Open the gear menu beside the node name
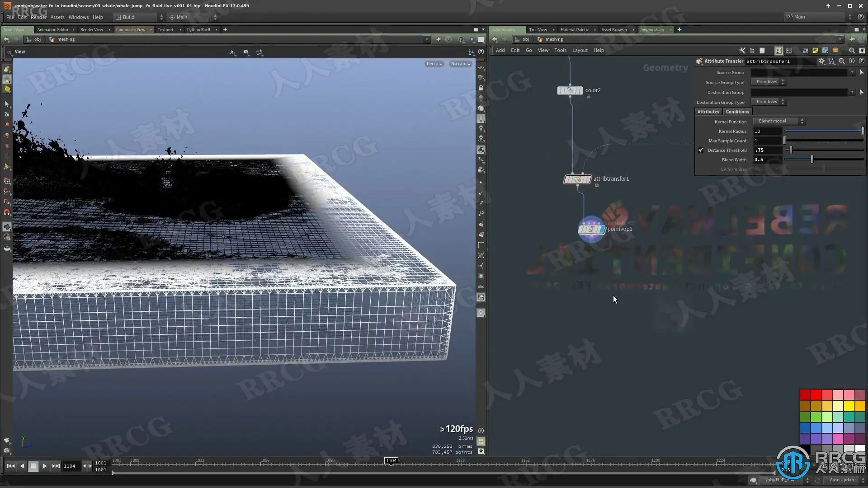This screenshot has width=868, height=488. (821, 61)
